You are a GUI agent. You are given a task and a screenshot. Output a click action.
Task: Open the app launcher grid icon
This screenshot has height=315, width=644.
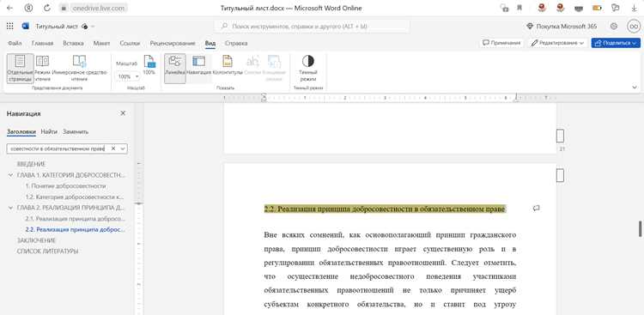tap(9, 27)
